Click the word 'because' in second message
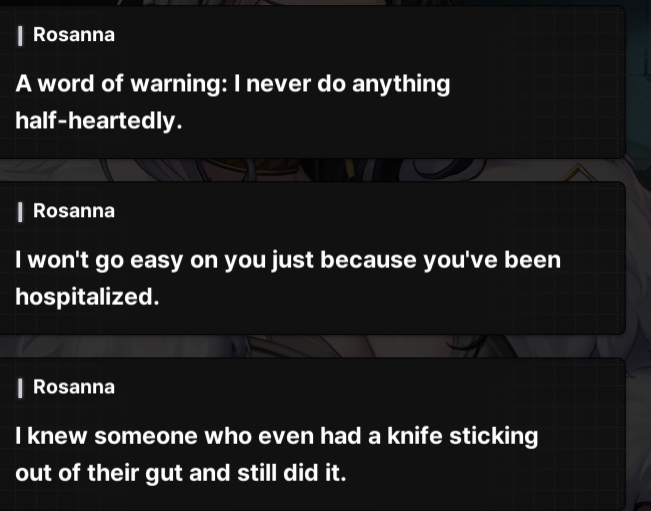The image size is (651, 511). [x=368, y=260]
